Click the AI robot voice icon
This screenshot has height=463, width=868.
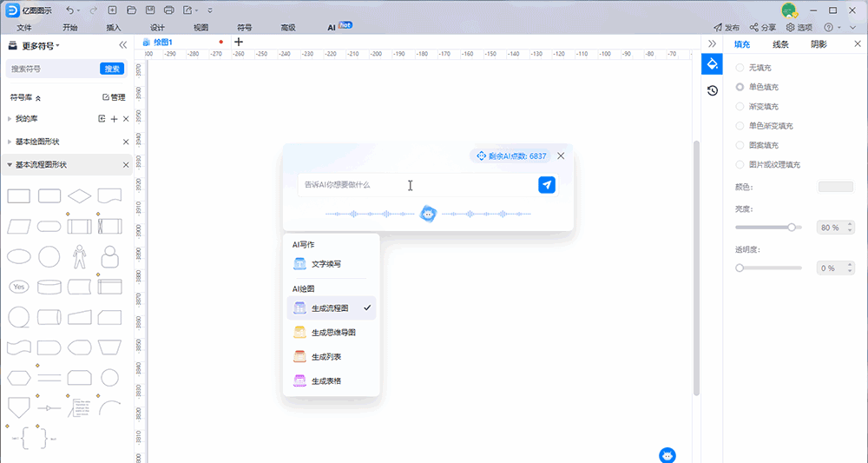[428, 214]
